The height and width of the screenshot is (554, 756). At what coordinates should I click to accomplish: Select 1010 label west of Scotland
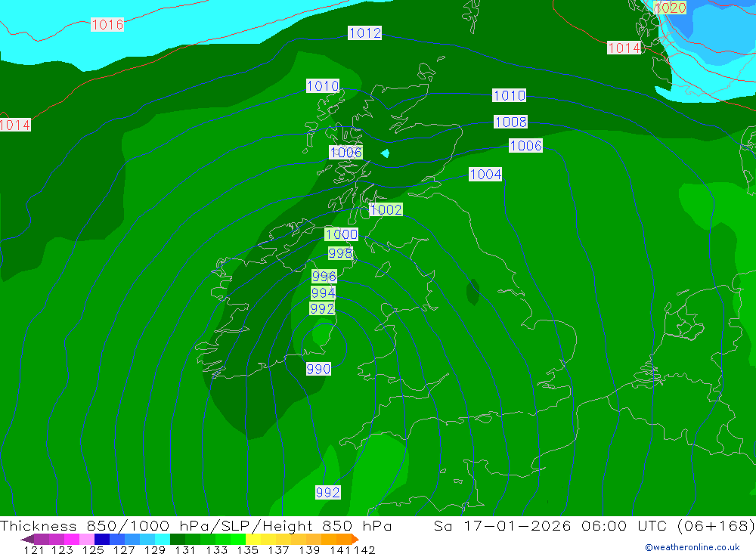323,86
